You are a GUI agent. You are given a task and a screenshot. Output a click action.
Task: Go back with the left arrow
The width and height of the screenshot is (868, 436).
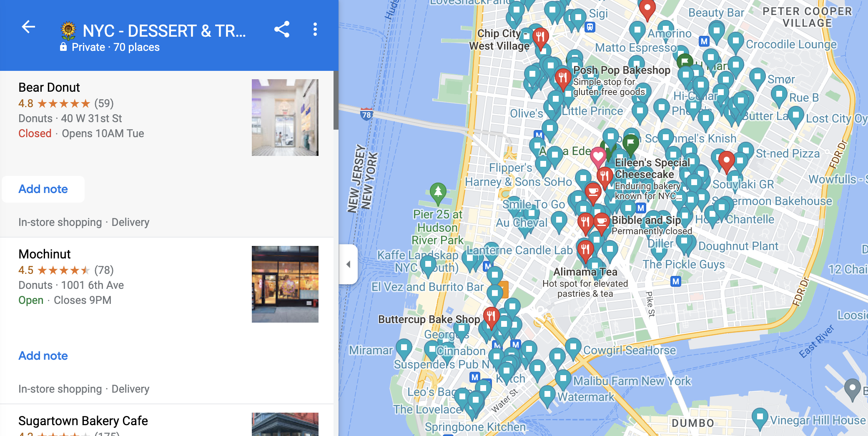coord(28,28)
